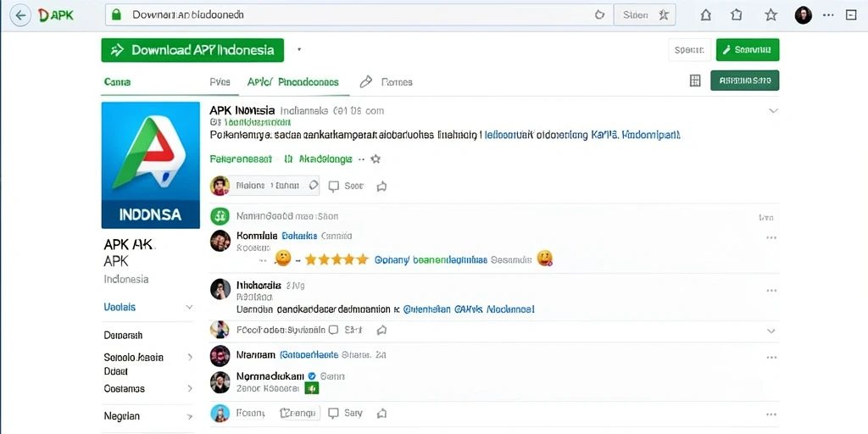
Task: Click the APK Indonesia app thumbnail
Action: tap(151, 165)
